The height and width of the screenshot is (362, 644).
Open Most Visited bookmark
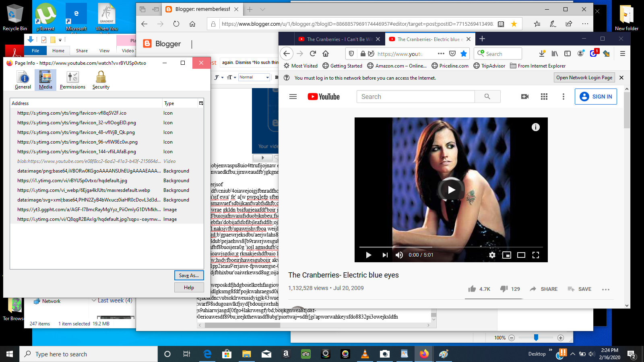click(x=301, y=66)
